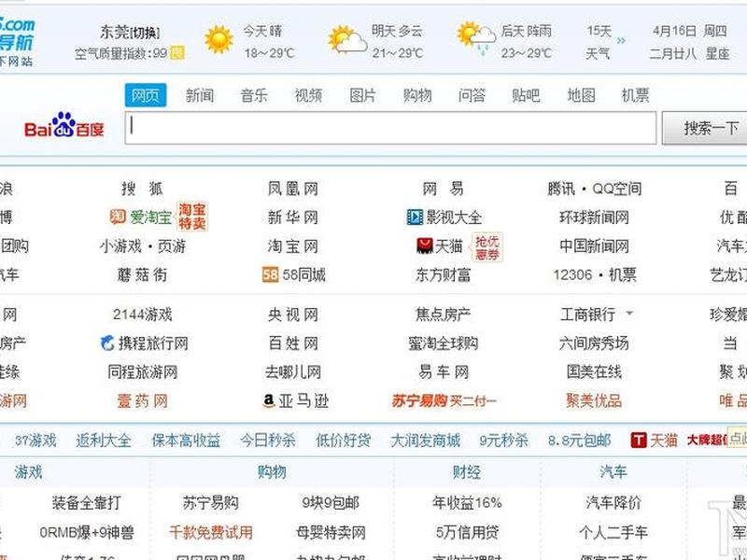Screen dimensions: 747x560
Task: Click tomorrow's partly cloudy weather icon
Action: point(347,39)
